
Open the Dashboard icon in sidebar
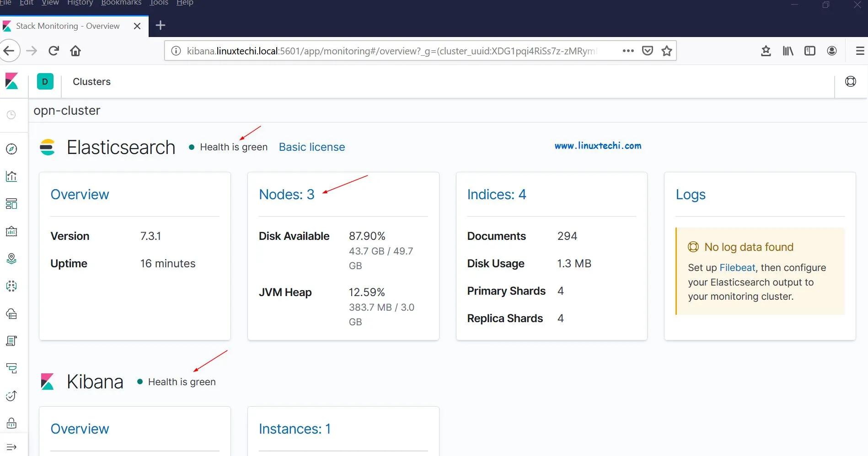(x=11, y=204)
